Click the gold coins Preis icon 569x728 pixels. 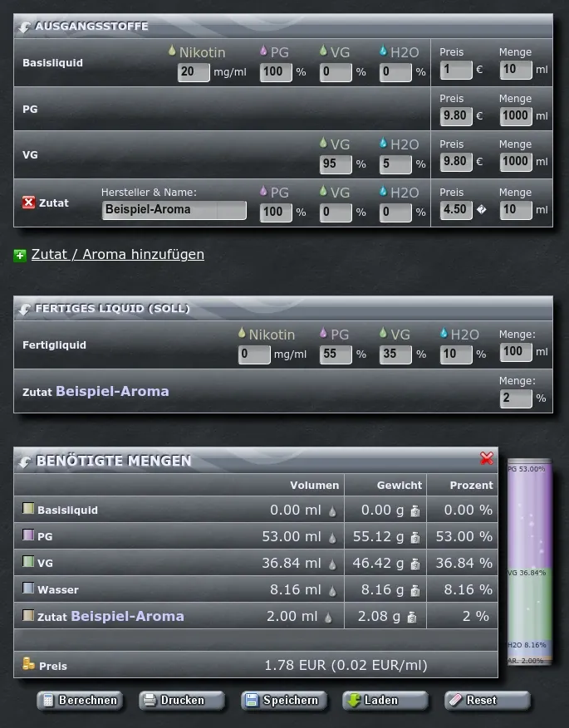[x=28, y=664]
